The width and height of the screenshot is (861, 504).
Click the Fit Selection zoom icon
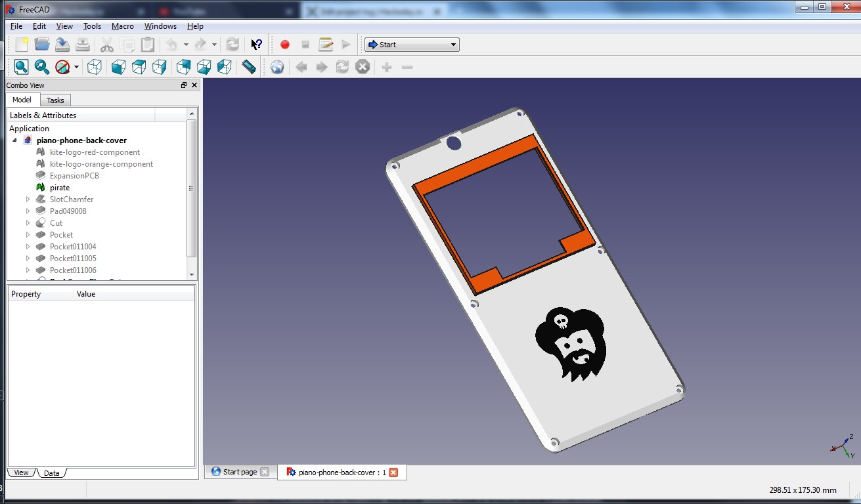42,67
